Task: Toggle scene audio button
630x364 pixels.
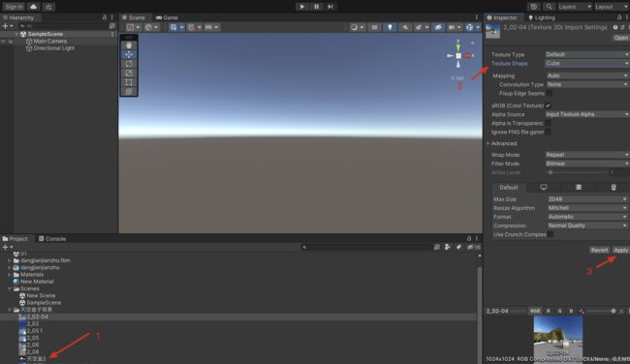Action: pos(405,27)
